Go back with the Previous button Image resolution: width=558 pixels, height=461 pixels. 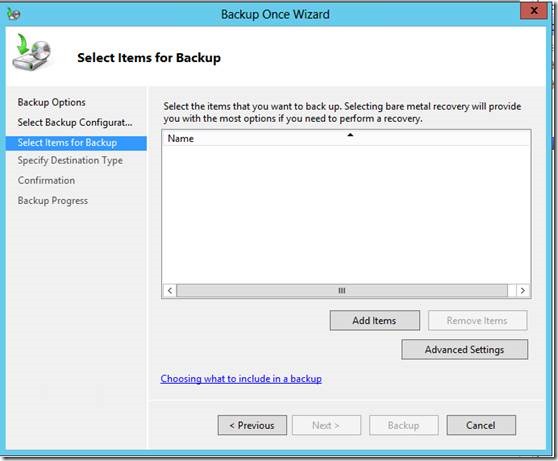(252, 425)
